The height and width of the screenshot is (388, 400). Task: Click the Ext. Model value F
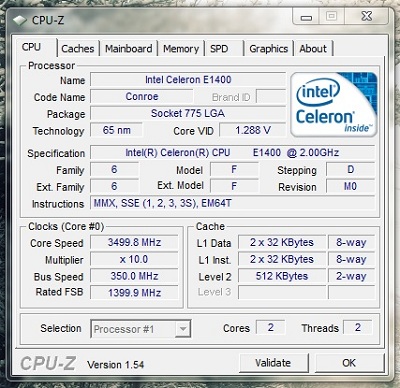coord(234,186)
